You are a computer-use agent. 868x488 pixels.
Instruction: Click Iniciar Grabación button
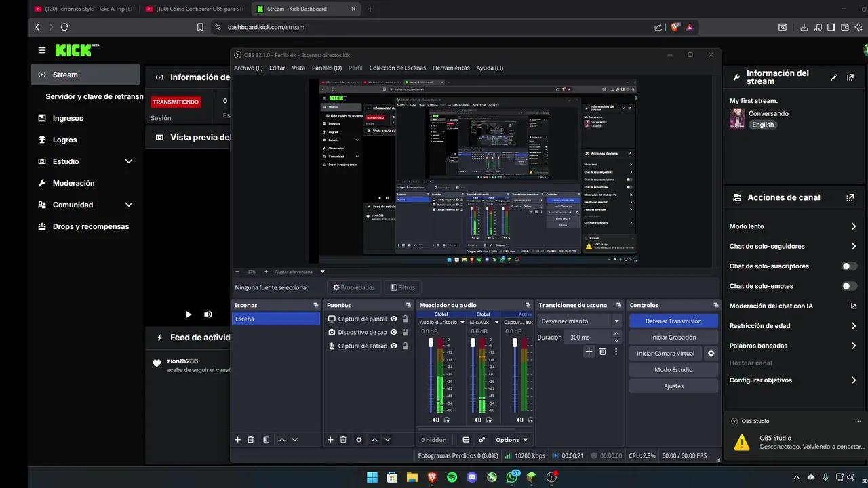[673, 337]
